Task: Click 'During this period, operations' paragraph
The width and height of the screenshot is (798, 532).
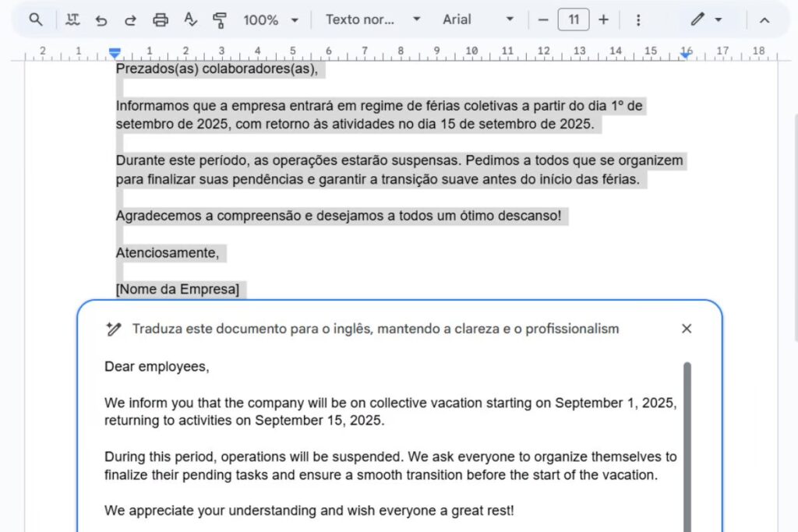Action: (x=390, y=466)
